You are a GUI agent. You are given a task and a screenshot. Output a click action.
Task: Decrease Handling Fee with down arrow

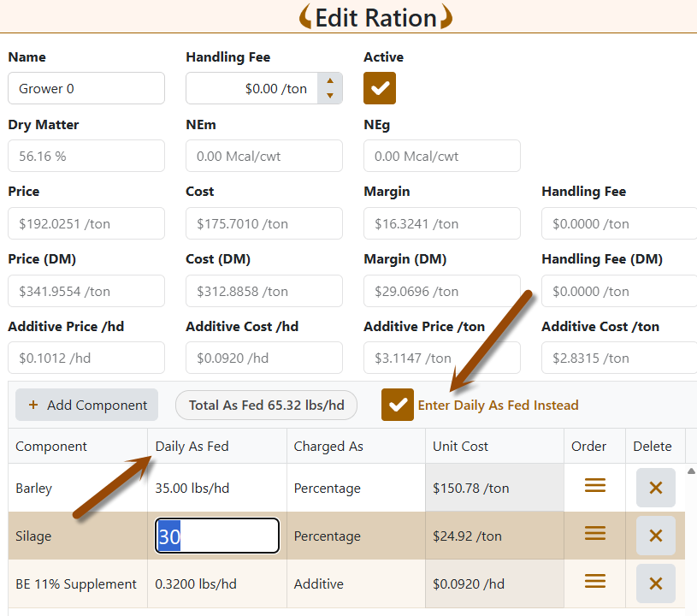[x=330, y=95]
